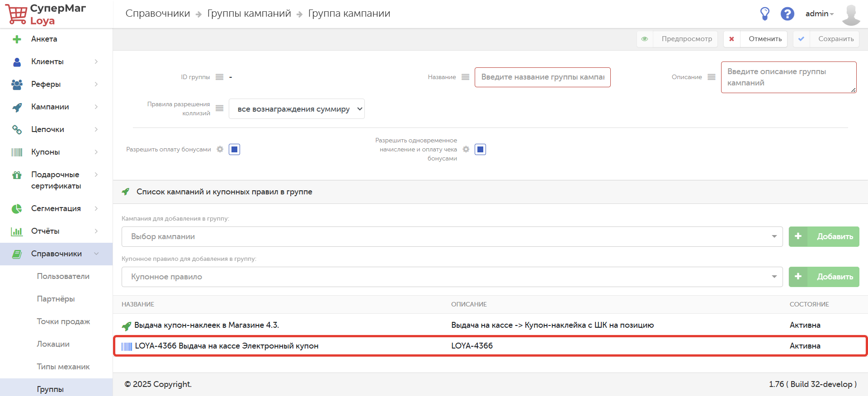Select Точки продаж in the sidebar
The height and width of the screenshot is (396, 868).
coord(63,321)
